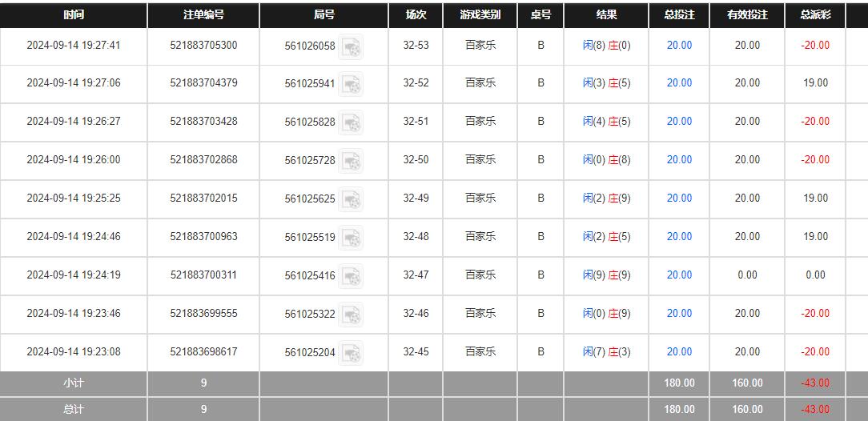Open video replay for round 561026058
The width and height of the screenshot is (868, 421).
point(351,46)
